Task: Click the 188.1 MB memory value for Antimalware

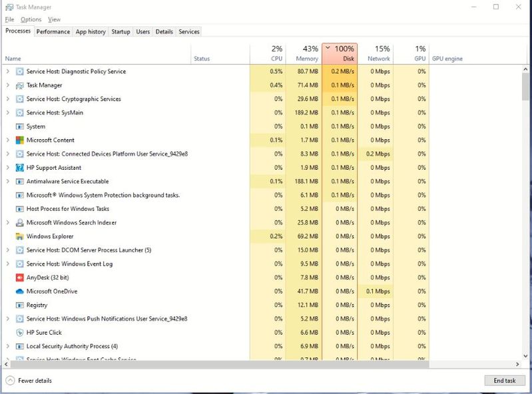Action: click(306, 182)
